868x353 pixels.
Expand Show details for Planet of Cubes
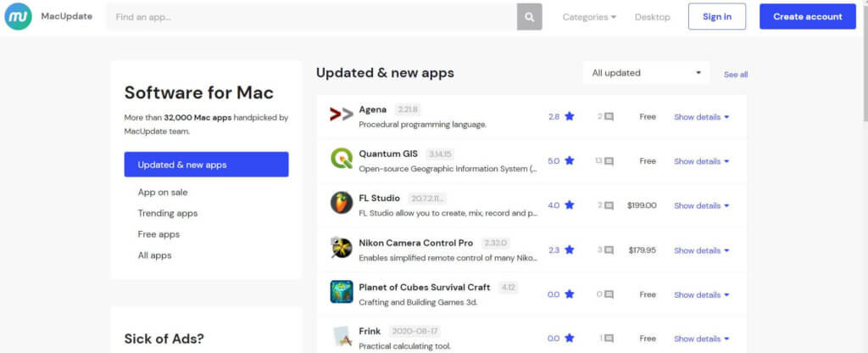coord(701,294)
